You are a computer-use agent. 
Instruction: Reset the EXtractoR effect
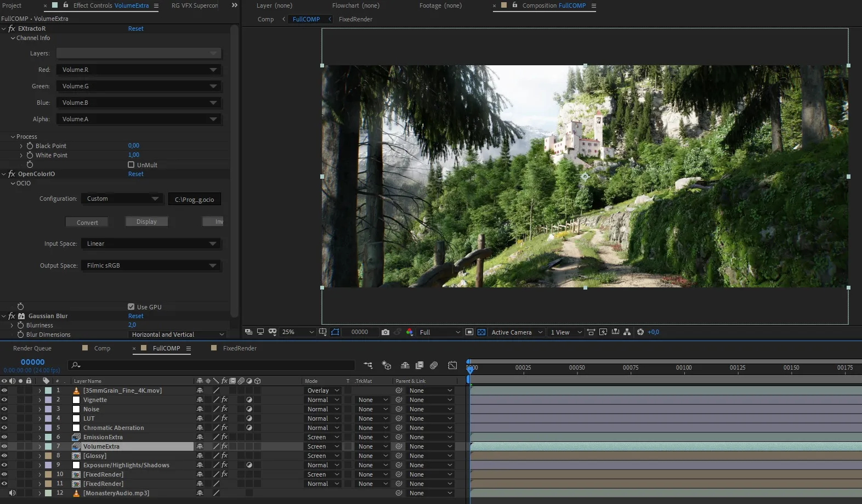[135, 29]
